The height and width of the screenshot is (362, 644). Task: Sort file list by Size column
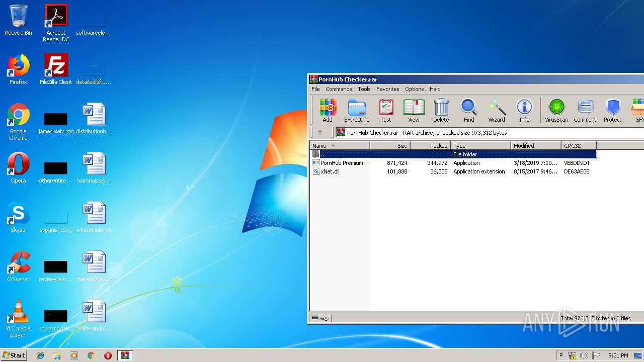click(x=390, y=146)
